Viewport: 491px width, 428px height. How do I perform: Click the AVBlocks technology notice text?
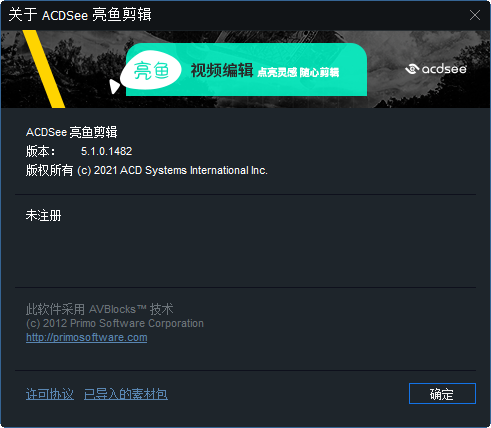pos(100,309)
